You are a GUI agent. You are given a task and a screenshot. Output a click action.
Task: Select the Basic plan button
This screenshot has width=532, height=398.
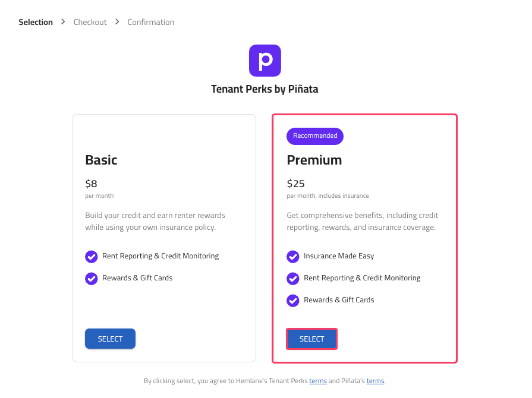(x=111, y=339)
